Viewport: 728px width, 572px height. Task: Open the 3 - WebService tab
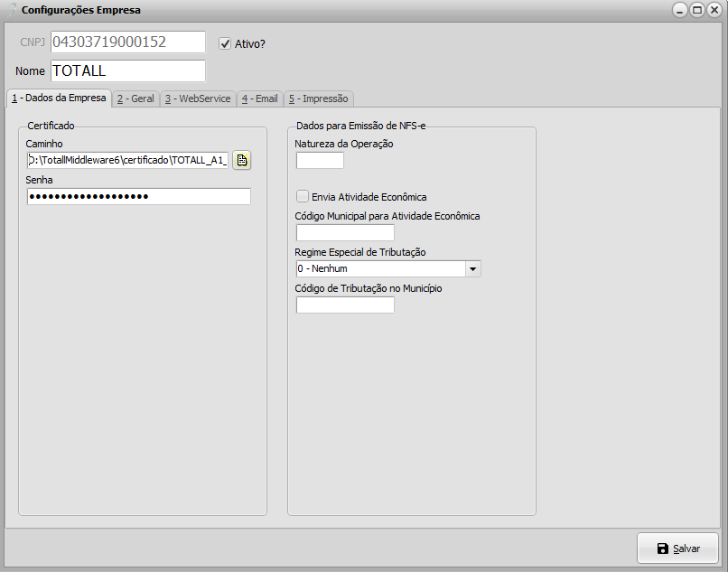click(198, 98)
